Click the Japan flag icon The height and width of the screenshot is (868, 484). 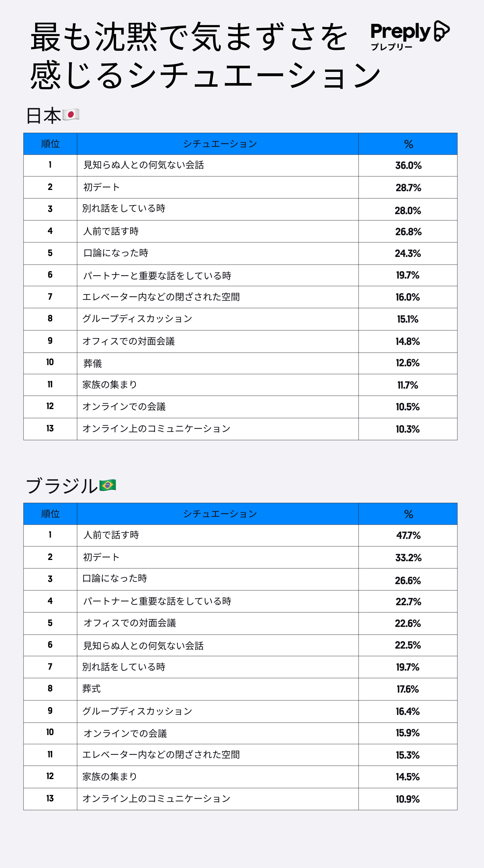click(71, 115)
